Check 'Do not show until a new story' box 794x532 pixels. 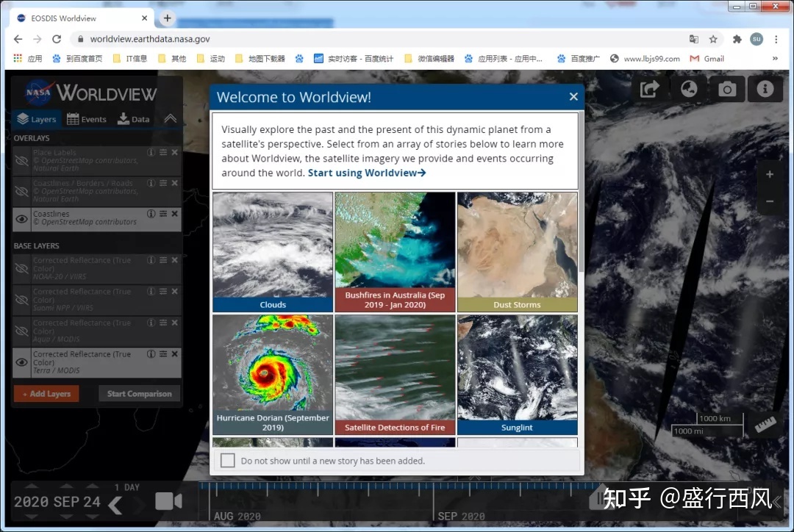click(x=228, y=461)
